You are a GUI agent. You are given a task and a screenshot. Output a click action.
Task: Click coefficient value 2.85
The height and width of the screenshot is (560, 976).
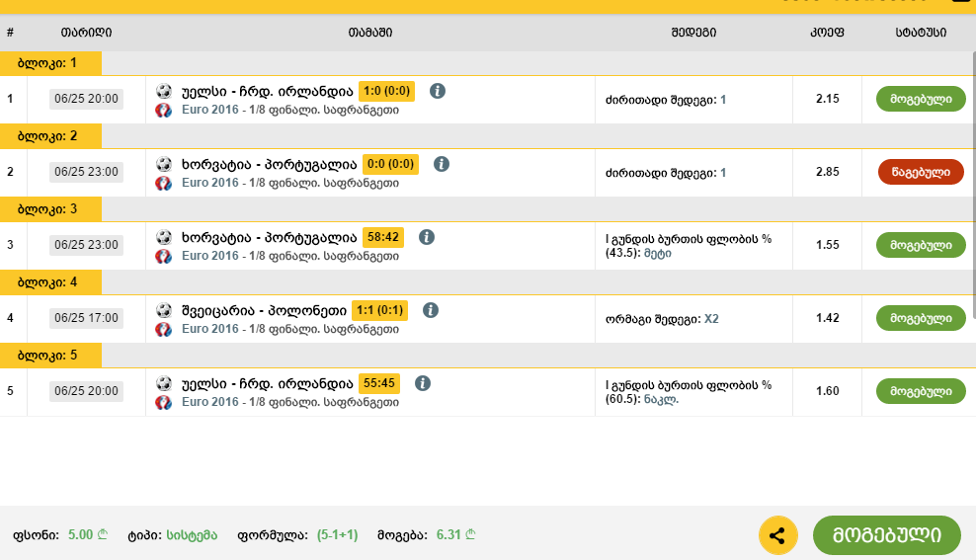827,172
